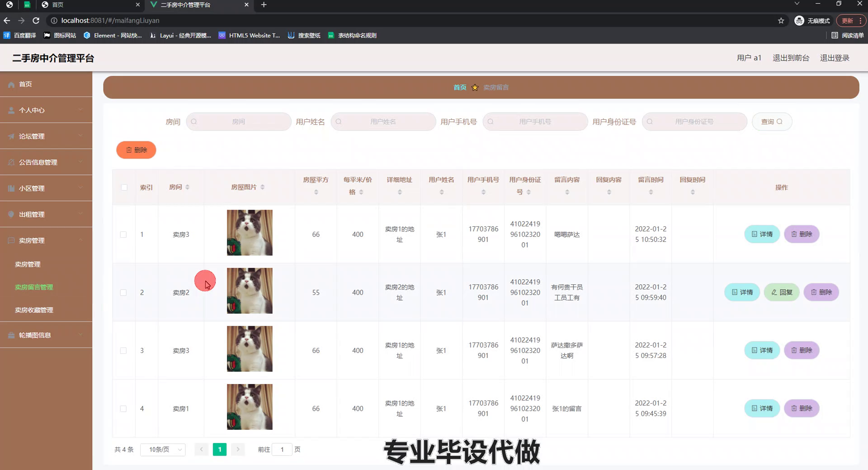This screenshot has height=470, width=868.
Task: Toggle the select-all checkbox in table header
Action: (x=124, y=188)
